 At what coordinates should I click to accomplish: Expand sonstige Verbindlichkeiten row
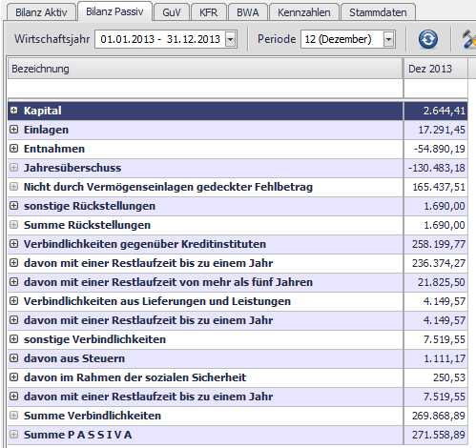(13, 339)
